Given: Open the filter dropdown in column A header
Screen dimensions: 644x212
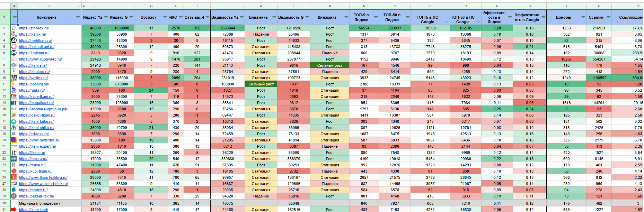Looking at the screenshot, I should tap(15, 17).
